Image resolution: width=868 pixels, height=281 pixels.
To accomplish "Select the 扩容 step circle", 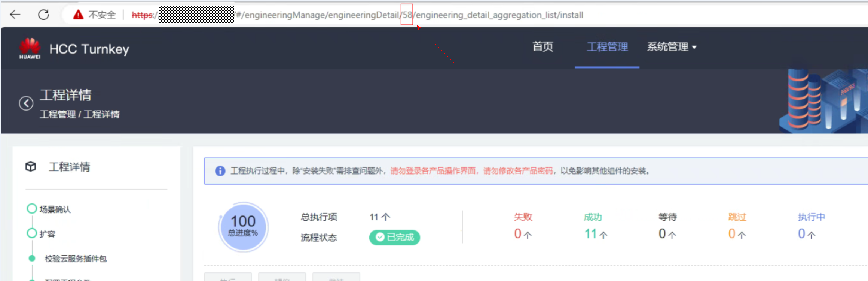I will (32, 233).
